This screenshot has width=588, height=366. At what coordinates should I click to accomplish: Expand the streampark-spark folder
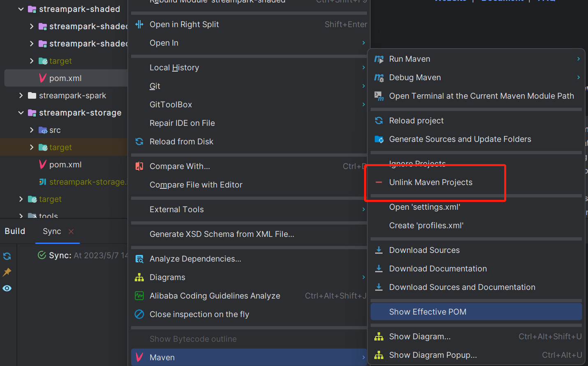click(21, 95)
